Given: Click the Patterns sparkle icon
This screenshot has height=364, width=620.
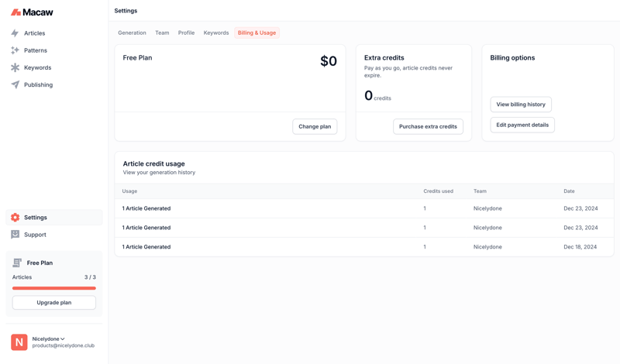Looking at the screenshot, I should coord(15,50).
